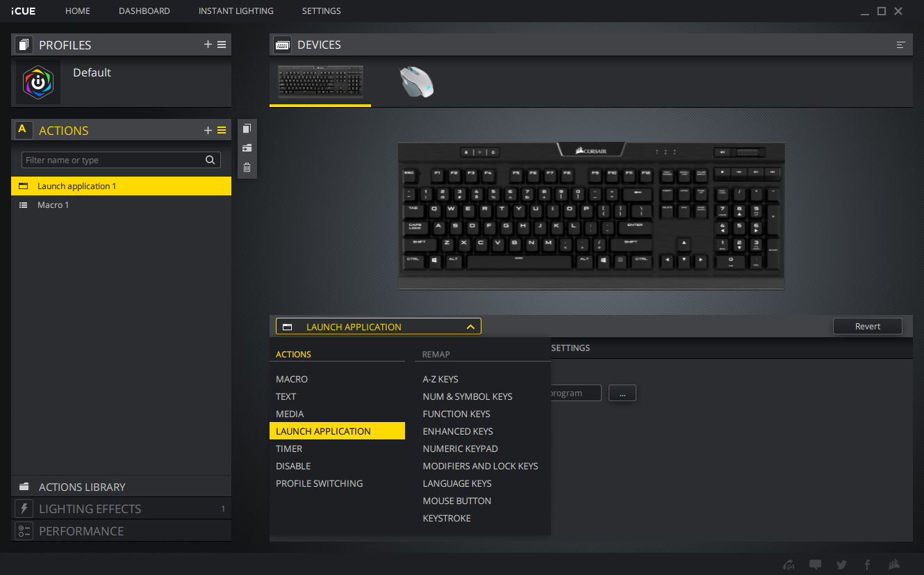Screen dimensions: 924x575
Task: Pick NUM & SYMBOL KEYS under Remap
Action: pyautogui.click(x=468, y=397)
